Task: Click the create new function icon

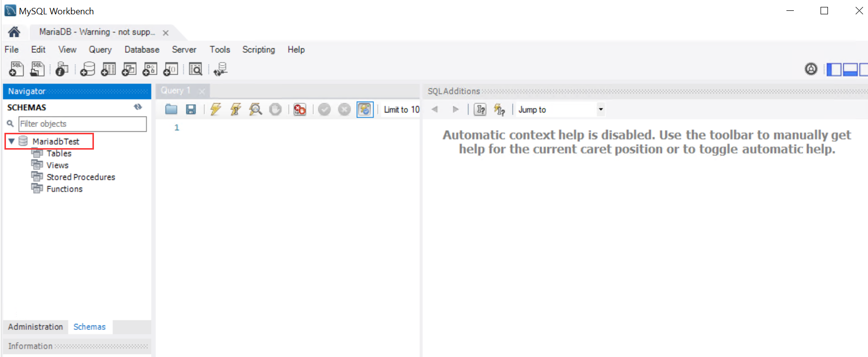Action: click(171, 69)
